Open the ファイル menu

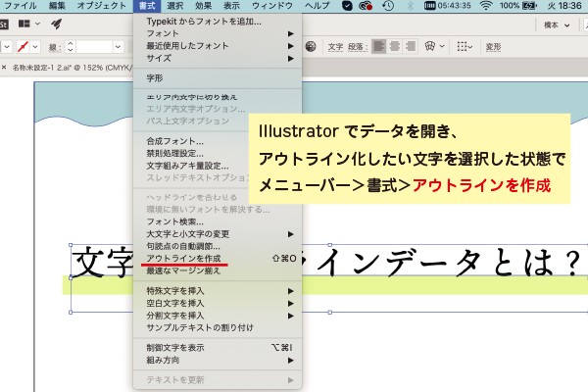click(x=21, y=6)
